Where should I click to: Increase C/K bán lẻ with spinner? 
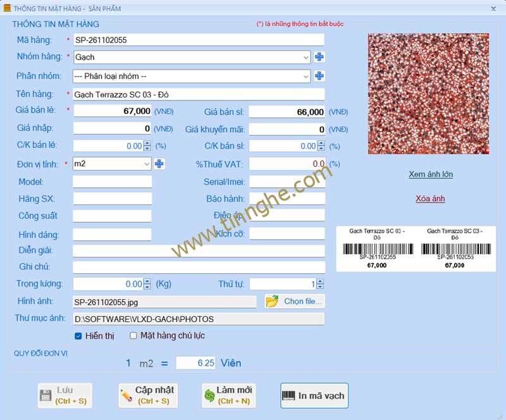pos(147,144)
